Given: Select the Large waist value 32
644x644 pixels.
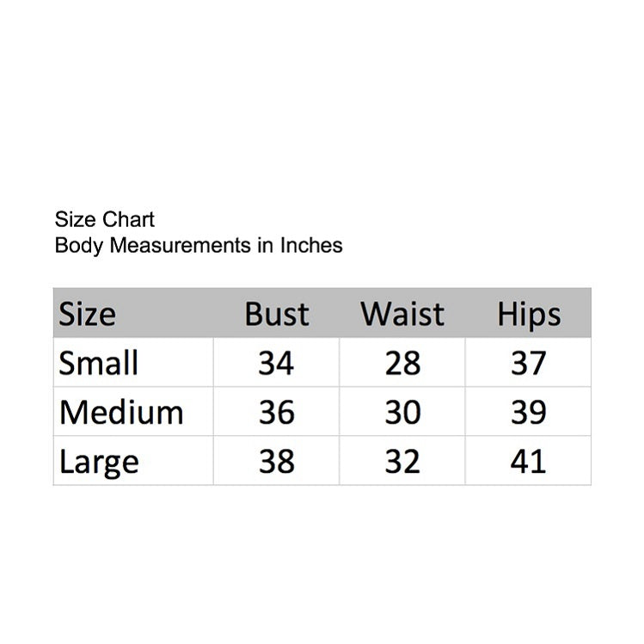Looking at the screenshot, I should tap(402, 461).
